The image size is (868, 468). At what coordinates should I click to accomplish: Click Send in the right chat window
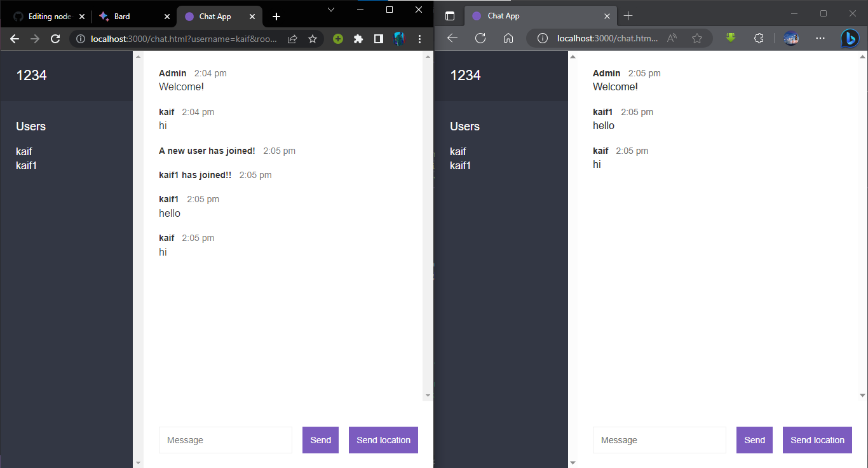point(754,439)
